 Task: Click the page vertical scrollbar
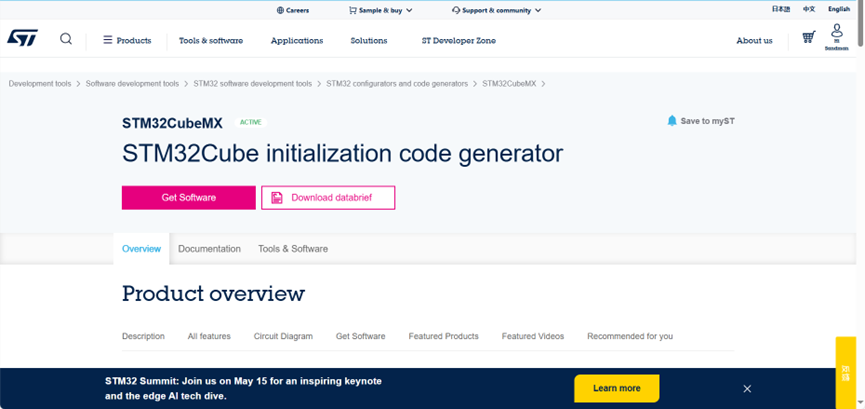click(861, 25)
